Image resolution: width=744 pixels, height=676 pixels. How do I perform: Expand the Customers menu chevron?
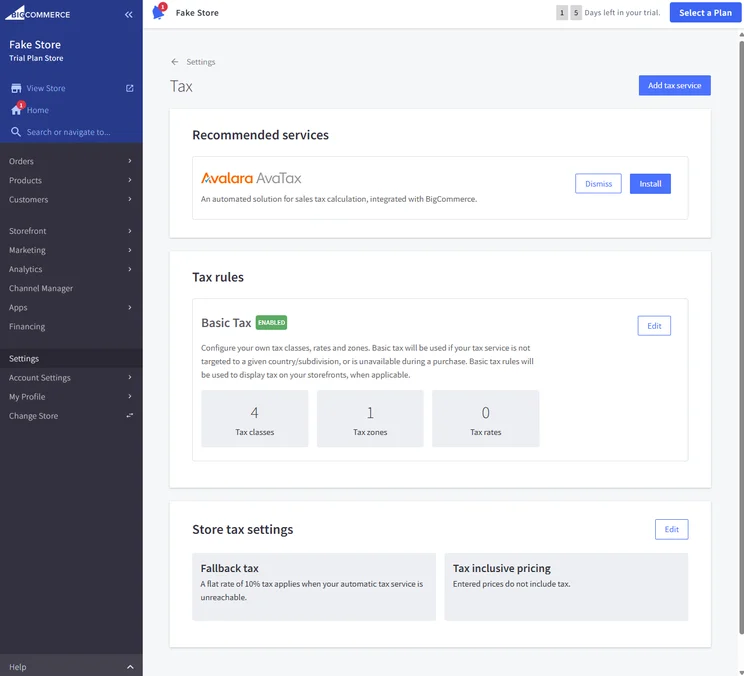(130, 199)
